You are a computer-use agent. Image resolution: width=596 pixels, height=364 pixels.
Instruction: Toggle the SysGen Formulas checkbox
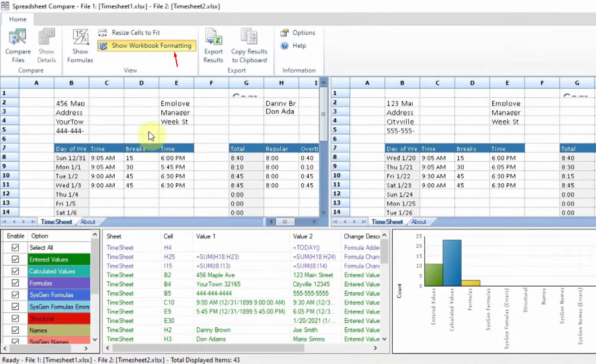[x=15, y=295]
